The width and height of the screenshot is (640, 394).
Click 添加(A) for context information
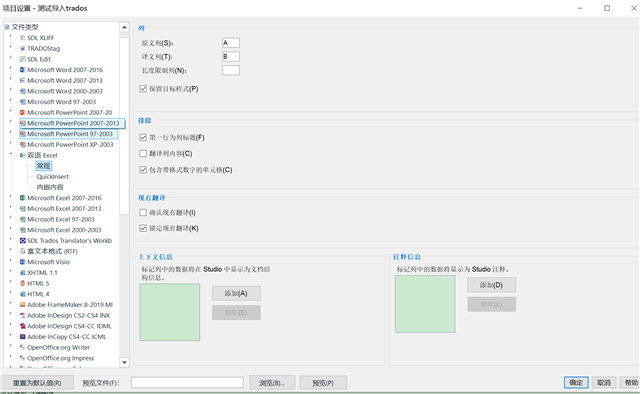point(236,293)
